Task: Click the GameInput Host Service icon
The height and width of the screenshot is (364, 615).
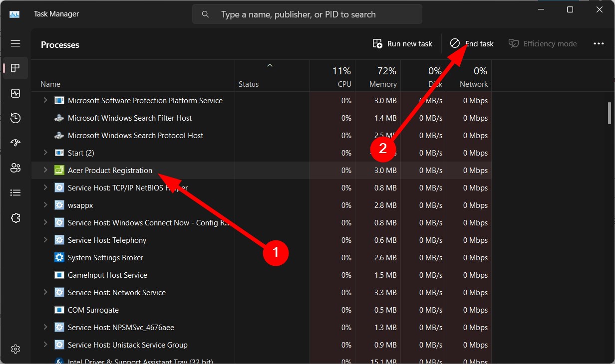Action: pyautogui.click(x=59, y=275)
